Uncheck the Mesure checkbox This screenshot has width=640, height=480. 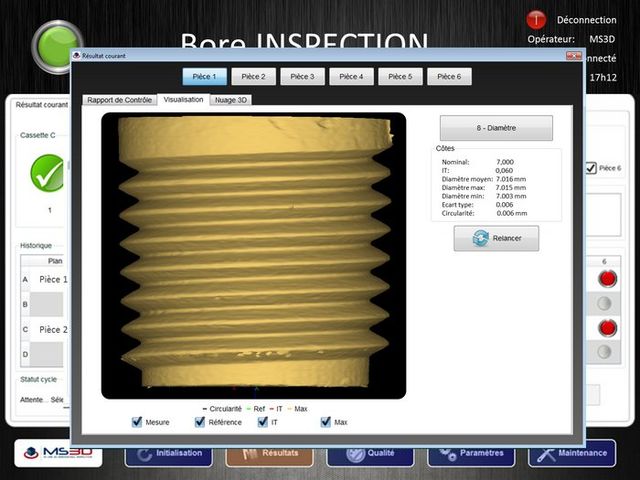[137, 422]
